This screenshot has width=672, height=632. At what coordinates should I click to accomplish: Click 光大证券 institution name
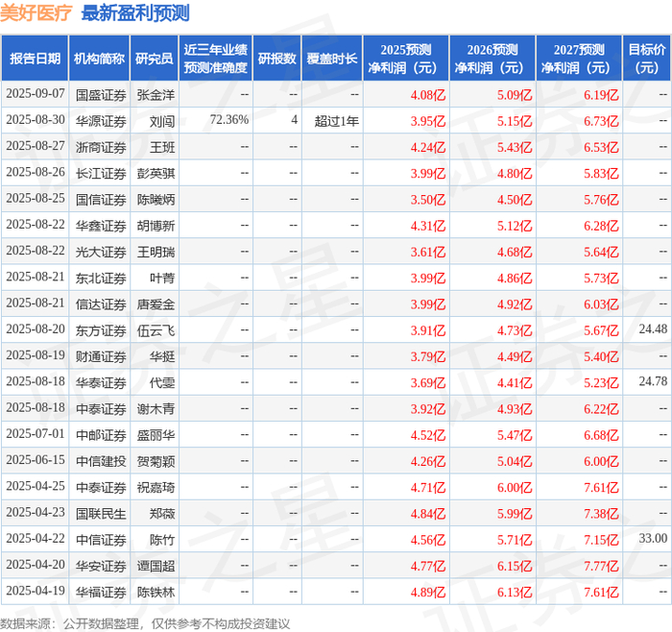point(101,252)
